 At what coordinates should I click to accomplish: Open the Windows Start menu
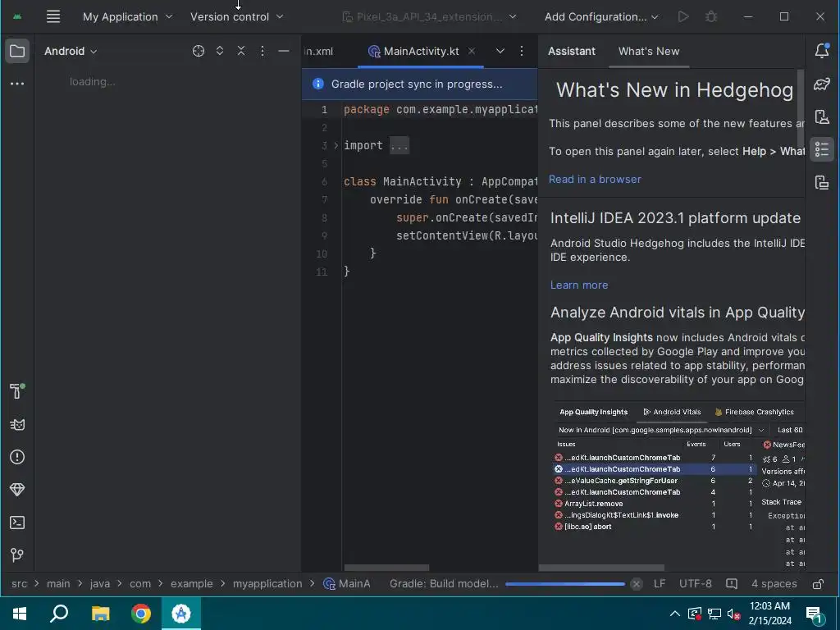click(x=20, y=614)
